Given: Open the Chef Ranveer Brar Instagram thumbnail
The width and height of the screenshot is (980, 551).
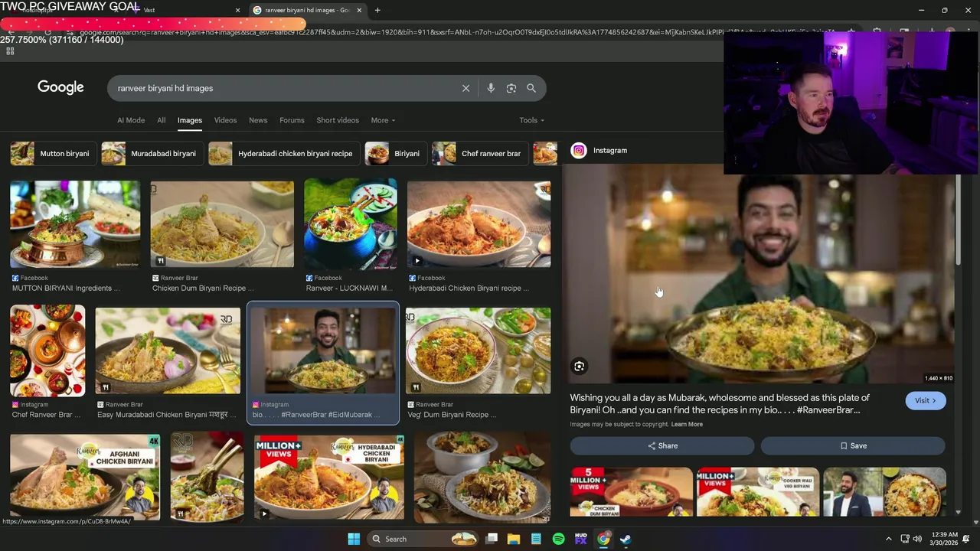Looking at the screenshot, I should (47, 351).
